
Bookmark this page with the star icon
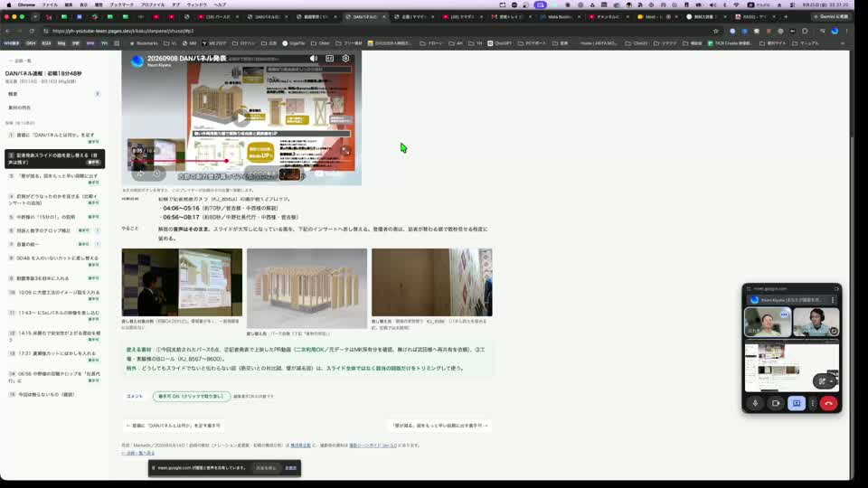716,31
